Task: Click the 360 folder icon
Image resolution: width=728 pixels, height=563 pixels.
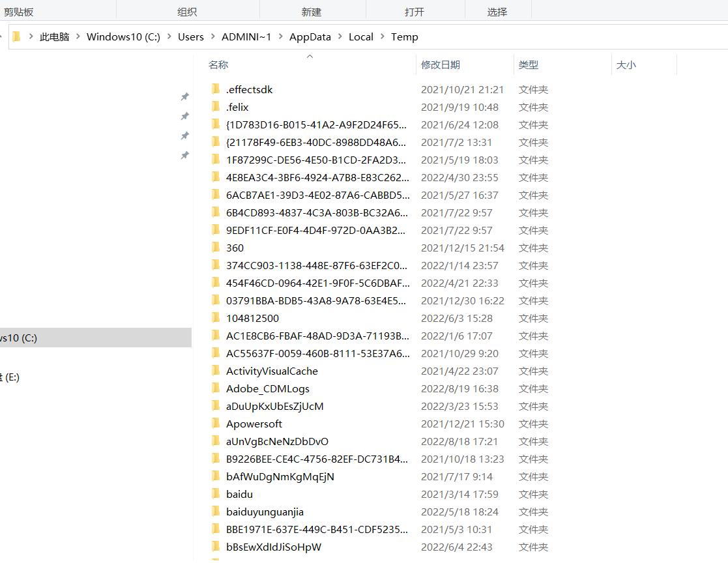Action: (x=216, y=248)
